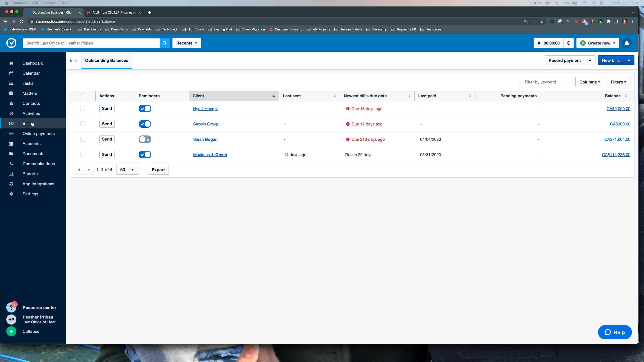Sort by Last sent column
Viewport: 644px width, 362px height.
(x=309, y=96)
